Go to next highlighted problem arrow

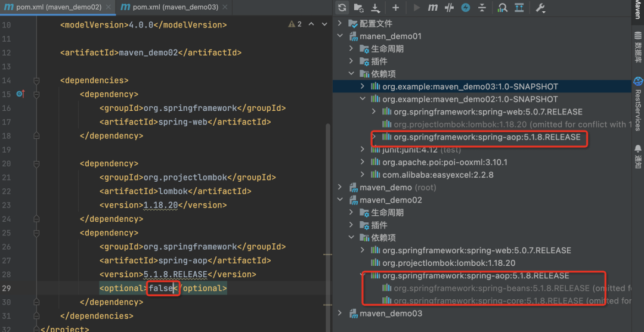(323, 24)
